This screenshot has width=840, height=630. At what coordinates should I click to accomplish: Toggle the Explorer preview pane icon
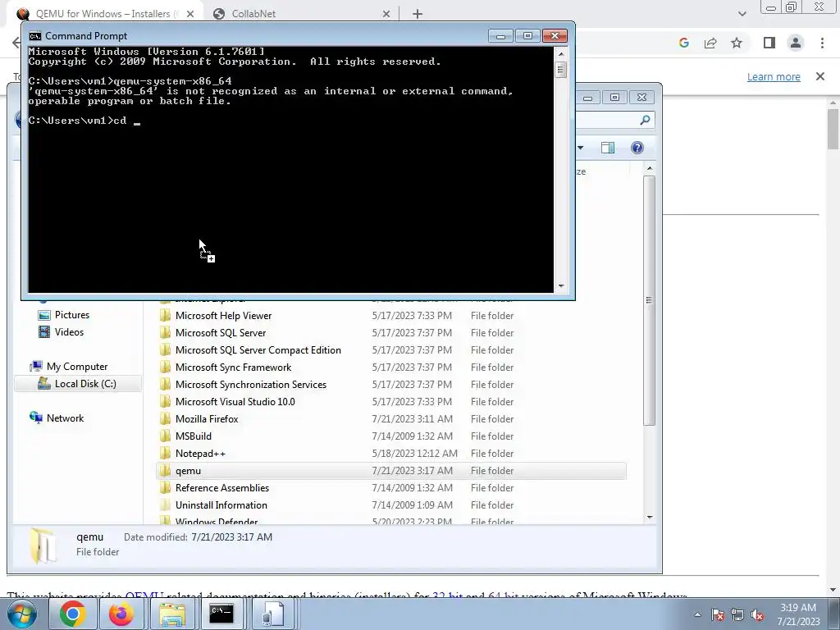tap(608, 148)
